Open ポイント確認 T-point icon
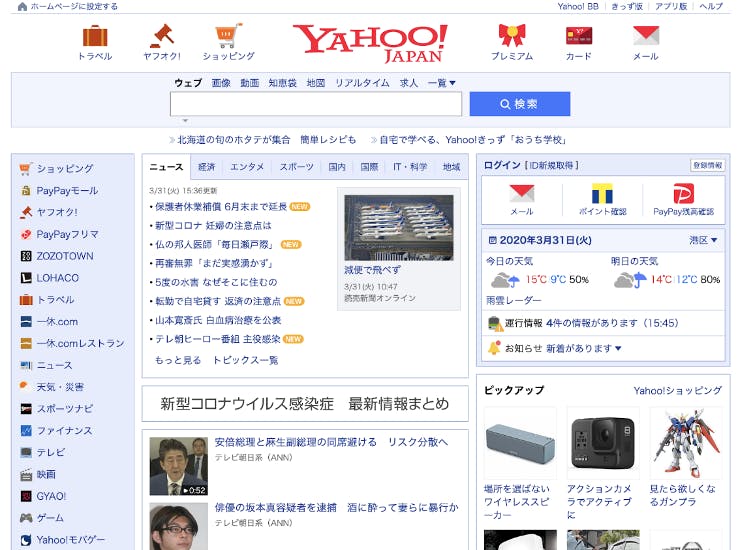The height and width of the screenshot is (550, 752). (602, 193)
